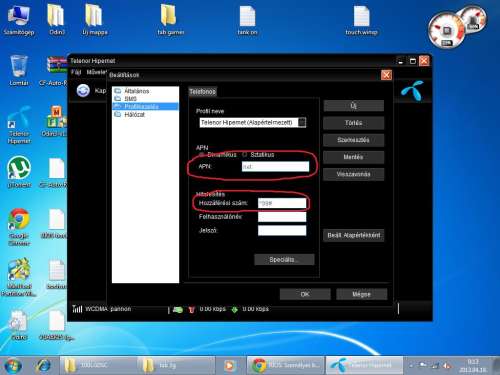Select the Statikus APN radio button
Viewport: 500px width, 375px height.
click(245, 155)
